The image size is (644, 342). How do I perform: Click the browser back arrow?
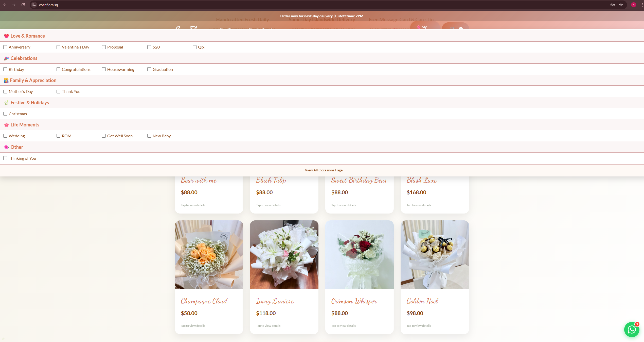pyautogui.click(x=5, y=5)
